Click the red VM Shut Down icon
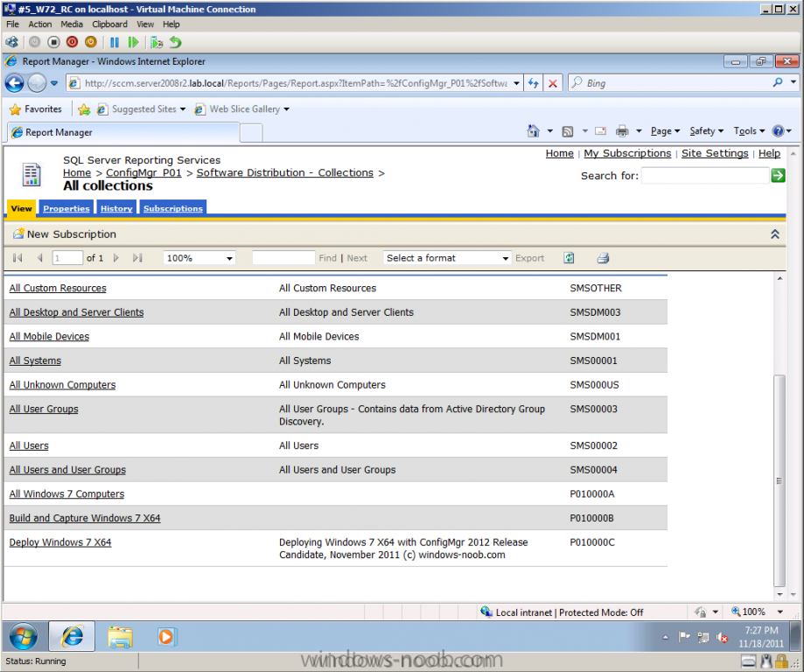The height and width of the screenshot is (672, 804). [x=73, y=42]
